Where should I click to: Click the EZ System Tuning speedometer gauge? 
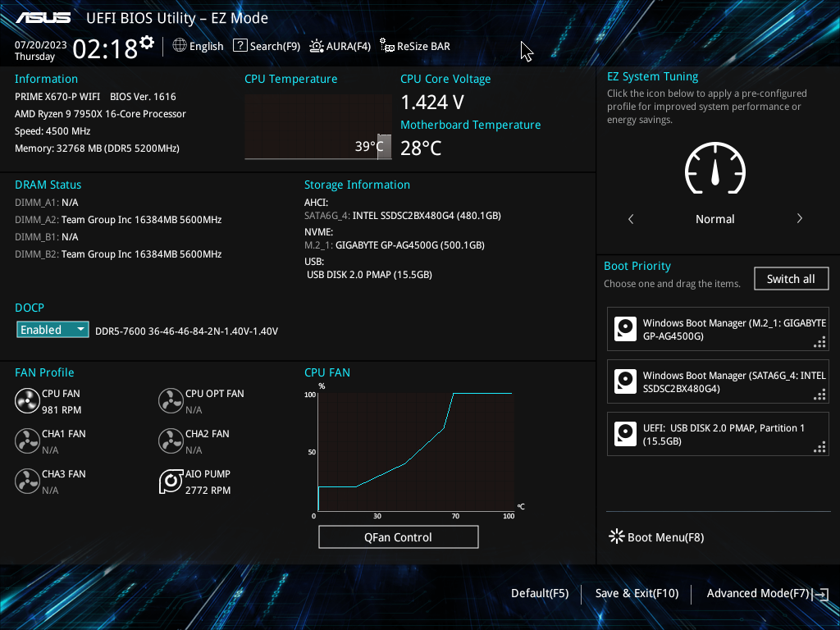click(715, 168)
